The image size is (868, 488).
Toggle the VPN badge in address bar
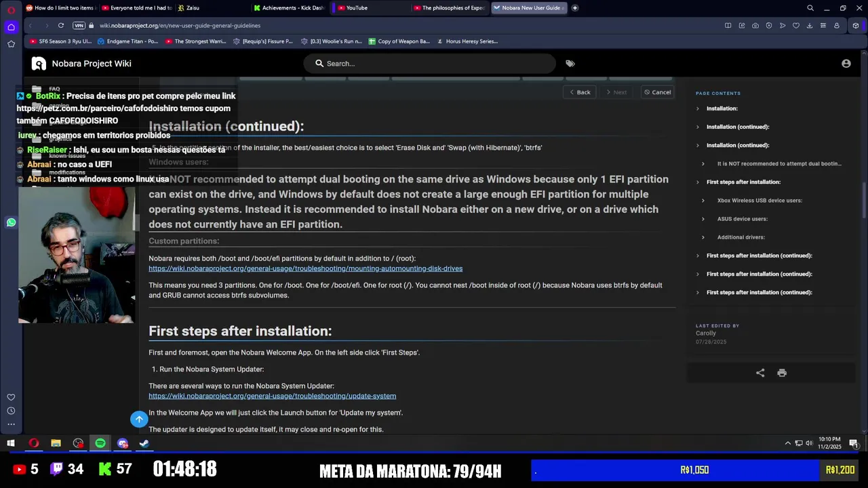[x=79, y=25]
